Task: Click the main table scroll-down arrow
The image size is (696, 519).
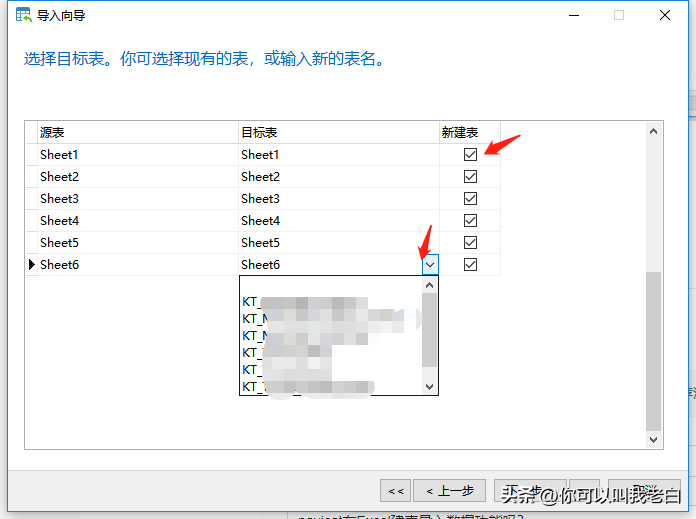Action: (x=653, y=440)
